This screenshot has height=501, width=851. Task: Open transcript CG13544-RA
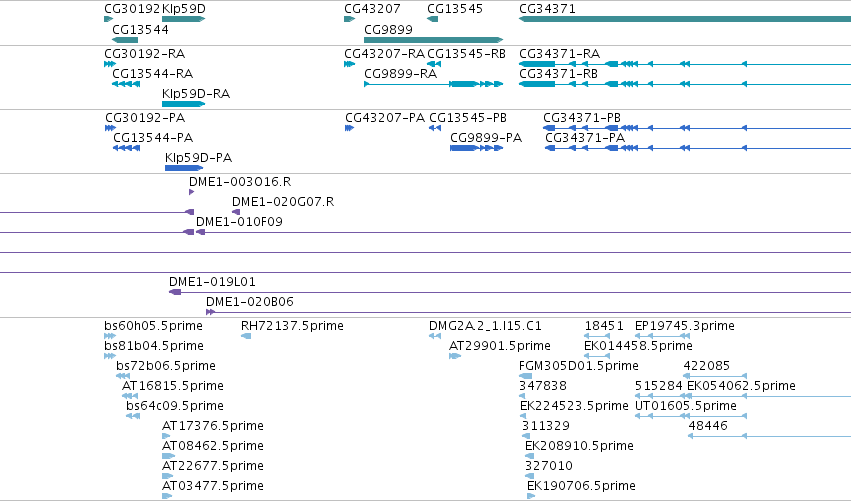(x=126, y=84)
